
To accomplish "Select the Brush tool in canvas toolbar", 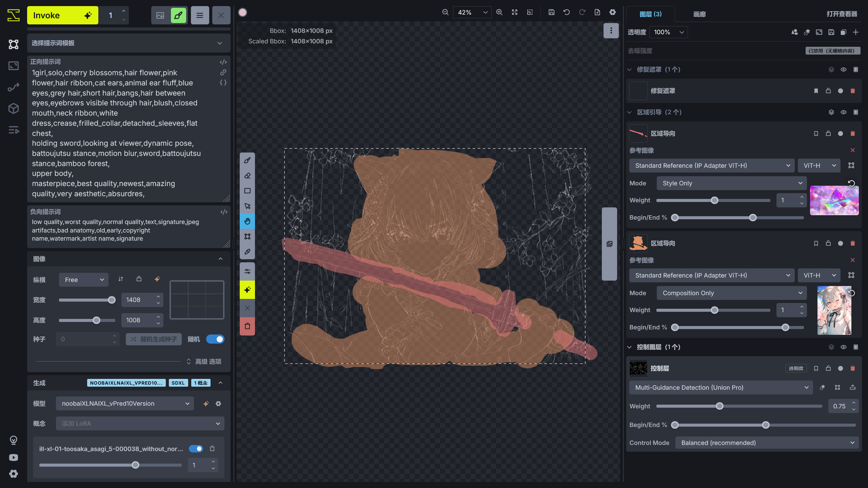I will point(247,160).
